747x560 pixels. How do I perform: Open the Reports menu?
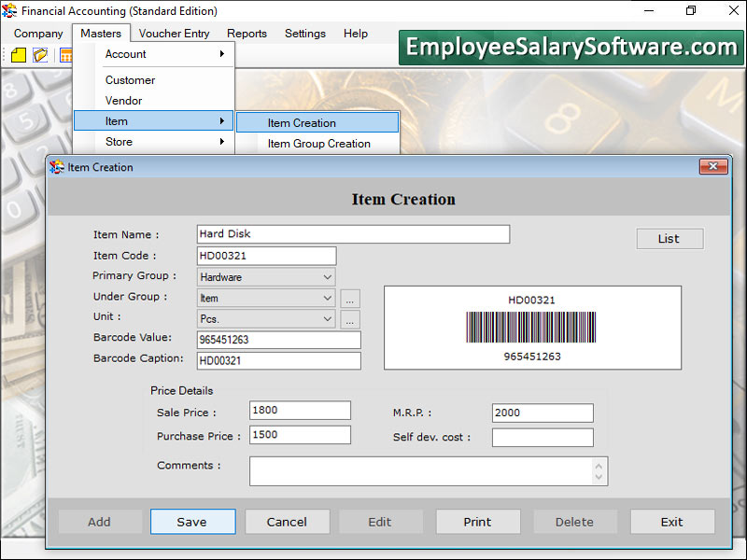[247, 33]
